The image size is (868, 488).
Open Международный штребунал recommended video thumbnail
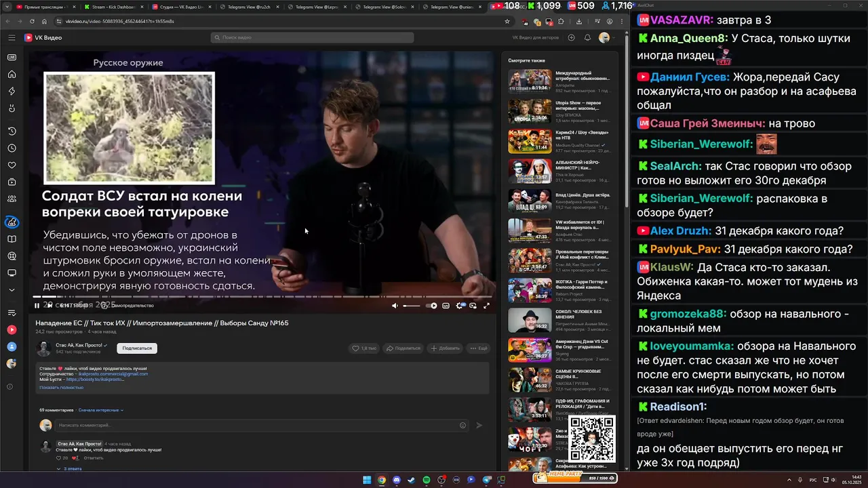pyautogui.click(x=530, y=81)
